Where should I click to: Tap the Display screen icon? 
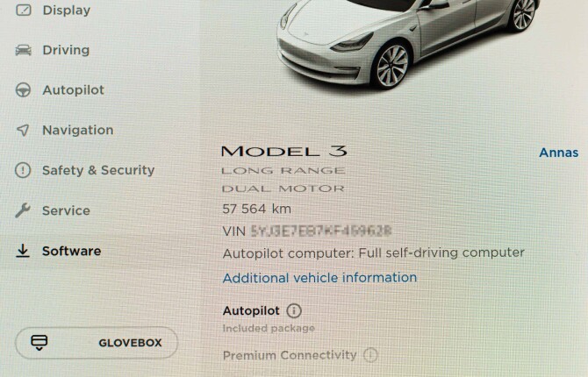click(x=23, y=10)
